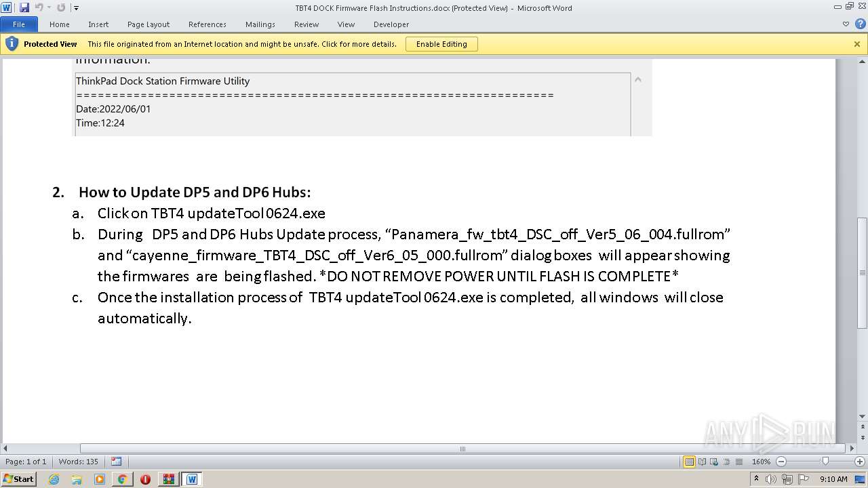Select the Mailings ribbon tab
868x488 pixels.
(x=260, y=24)
